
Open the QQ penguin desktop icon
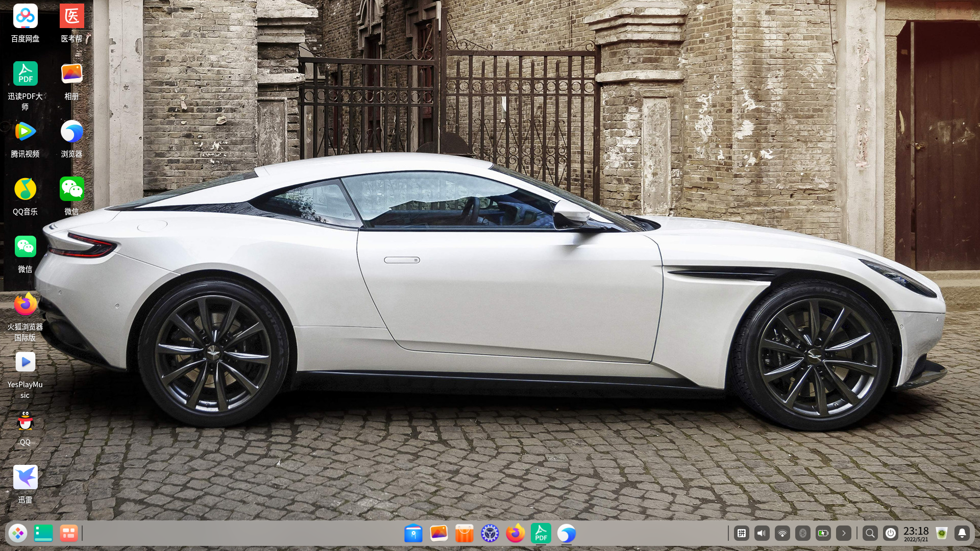point(25,421)
